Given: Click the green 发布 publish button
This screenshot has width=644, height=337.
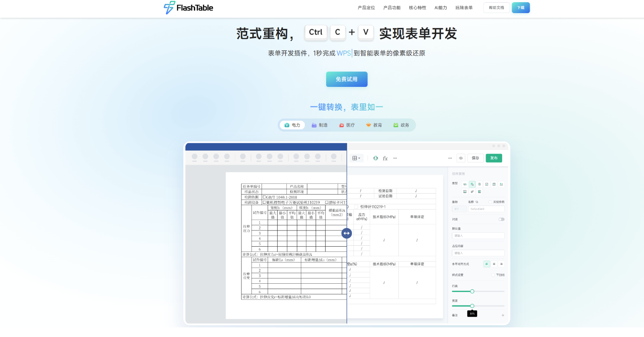Looking at the screenshot, I should pos(494,158).
